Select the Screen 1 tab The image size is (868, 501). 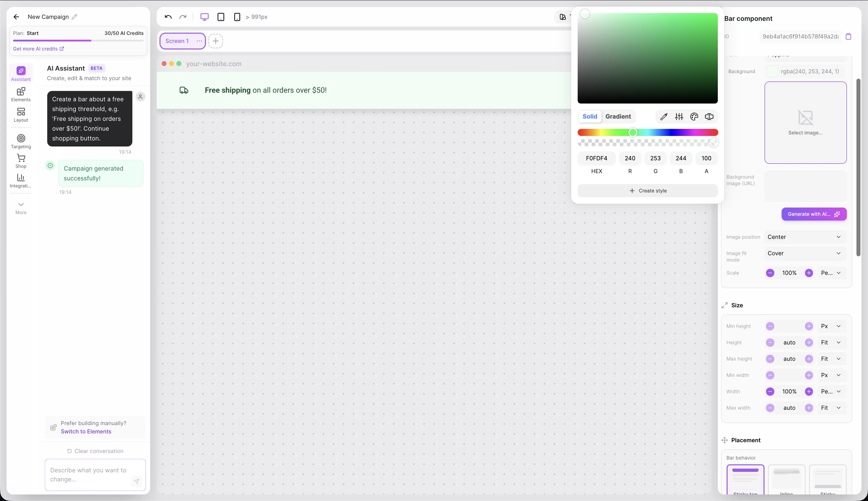click(177, 41)
